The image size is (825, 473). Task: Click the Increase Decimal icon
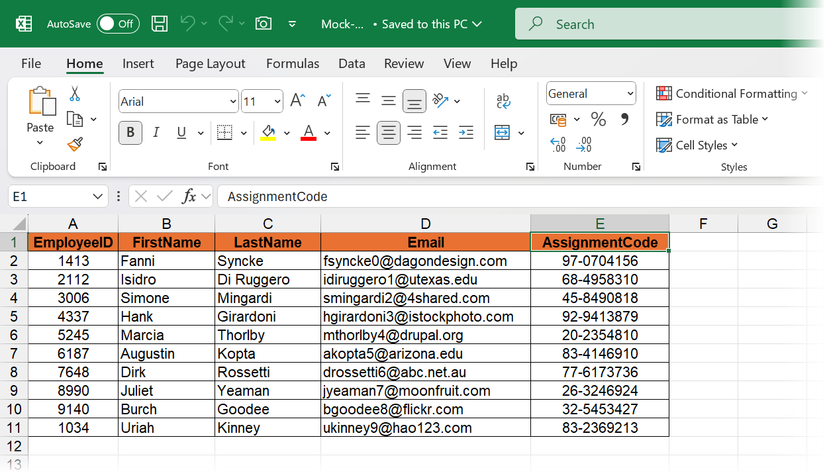point(558,144)
